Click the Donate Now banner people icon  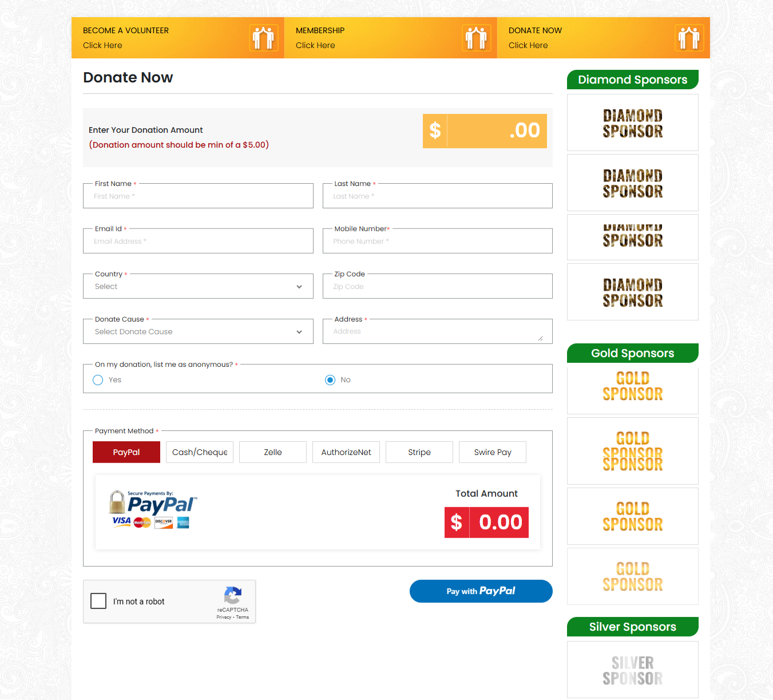tap(689, 38)
